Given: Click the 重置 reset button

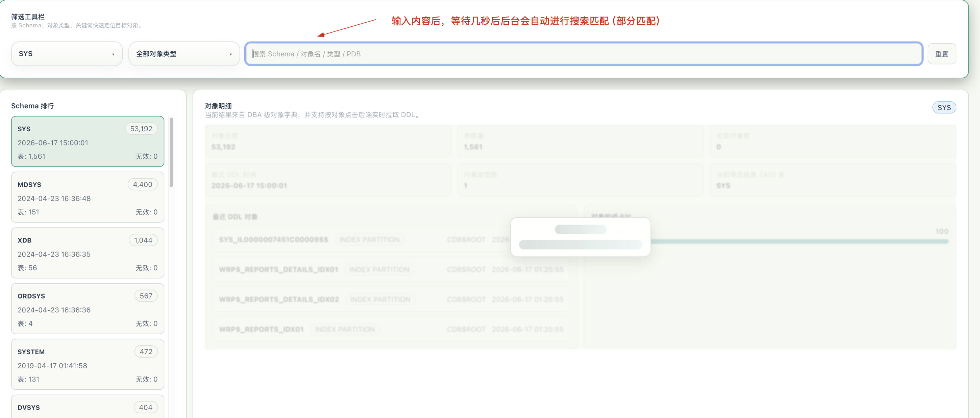Looking at the screenshot, I should [941, 54].
